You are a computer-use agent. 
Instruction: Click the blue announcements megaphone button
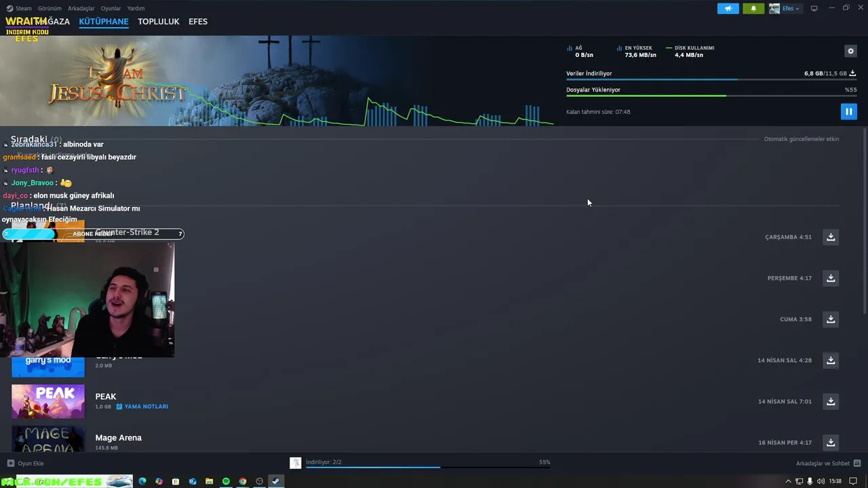tap(728, 8)
